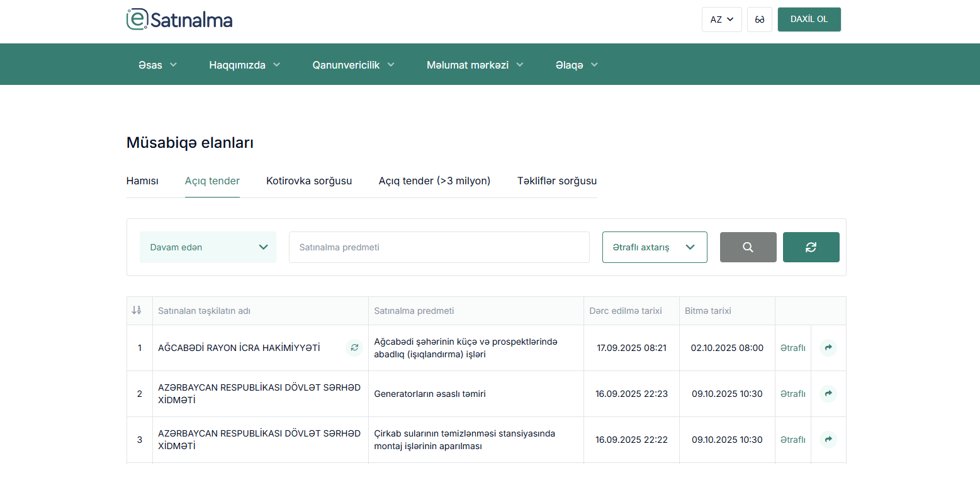Select the Açıq tender tab
The width and height of the screenshot is (980, 490).
[x=212, y=181]
